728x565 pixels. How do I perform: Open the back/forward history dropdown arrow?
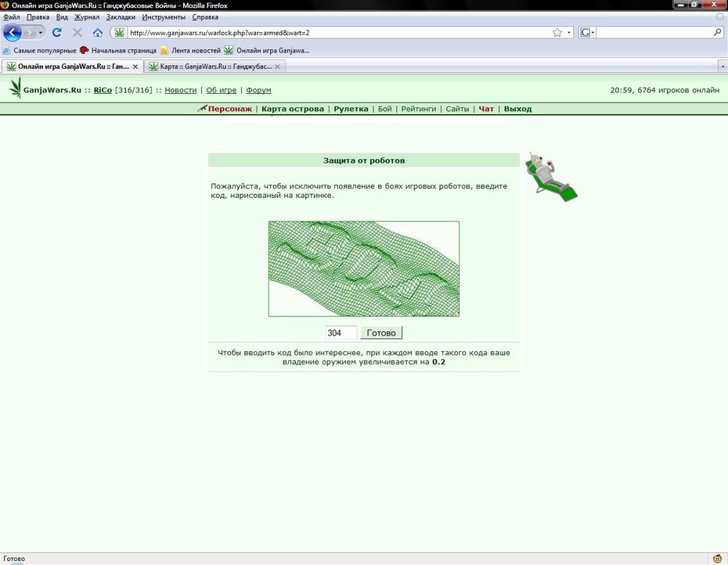[x=41, y=33]
